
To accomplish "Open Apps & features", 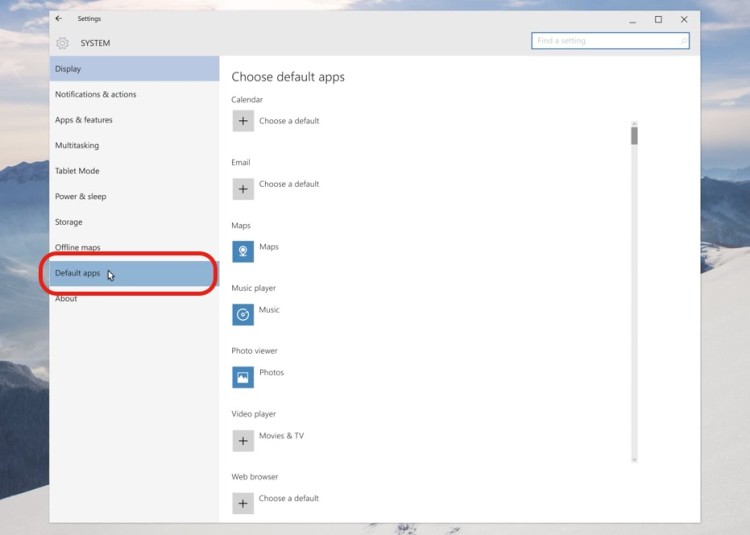I will point(134,120).
